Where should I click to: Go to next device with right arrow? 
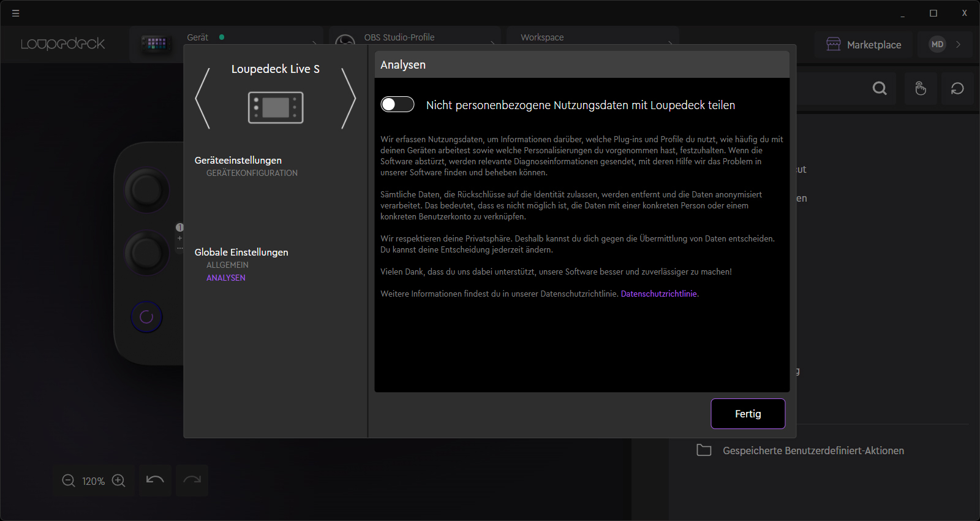349,98
